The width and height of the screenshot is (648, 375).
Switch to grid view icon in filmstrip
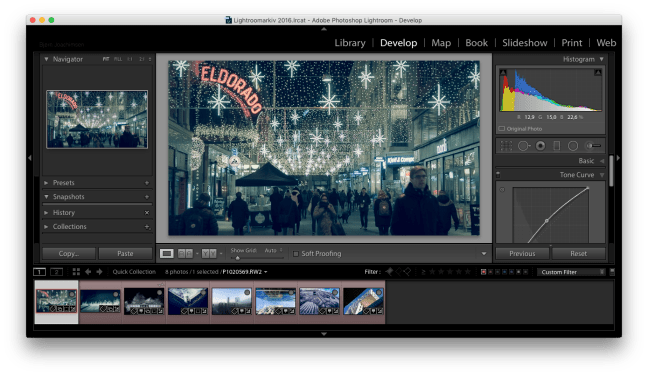(x=76, y=272)
